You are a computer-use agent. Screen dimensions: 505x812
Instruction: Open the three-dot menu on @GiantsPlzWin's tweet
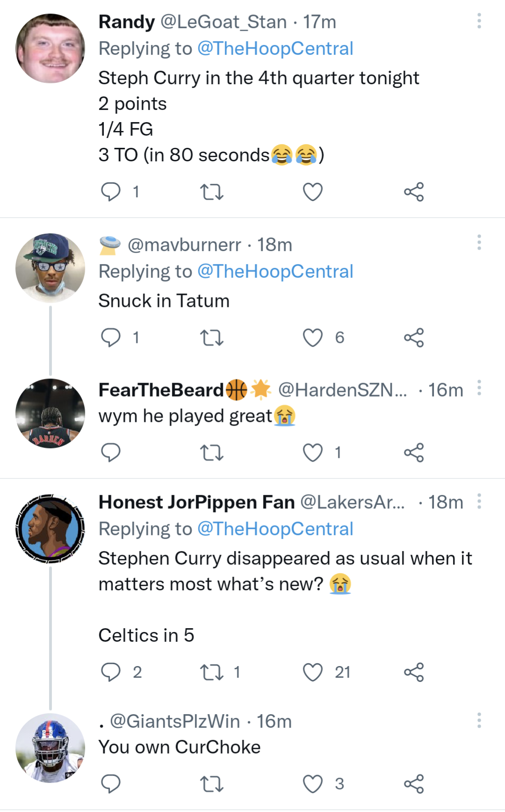(x=479, y=719)
